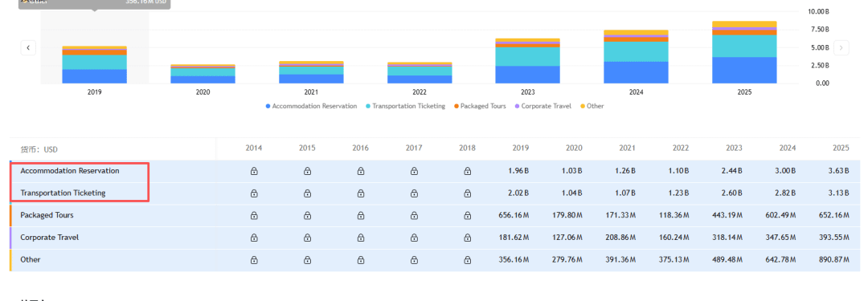Select the Corporate Travel row label
Screen dimensions: 868x301
point(50,238)
